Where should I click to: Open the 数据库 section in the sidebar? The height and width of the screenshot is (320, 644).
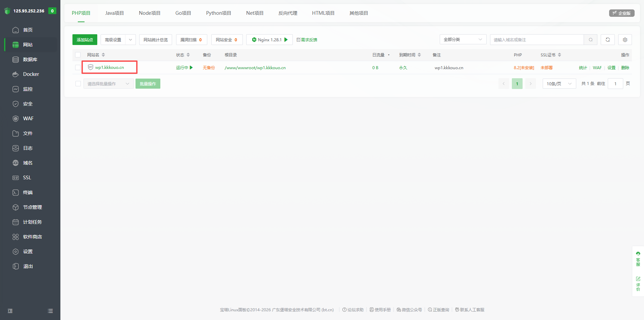(x=28, y=59)
